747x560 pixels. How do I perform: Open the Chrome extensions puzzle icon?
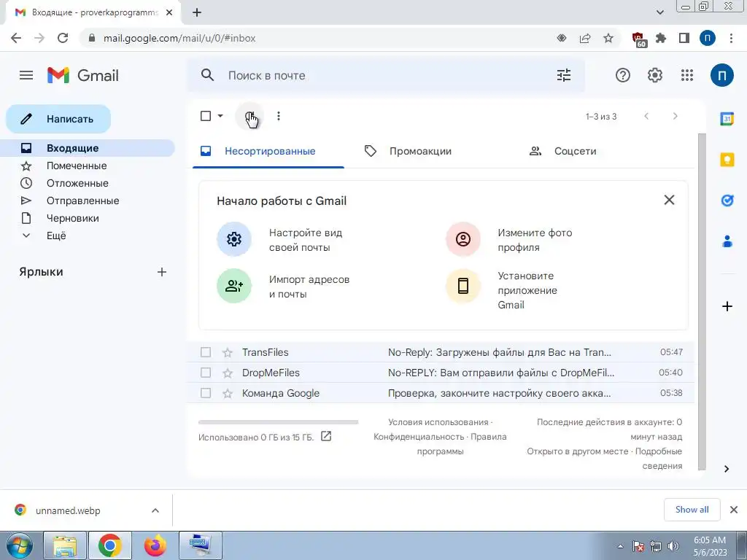tap(661, 38)
